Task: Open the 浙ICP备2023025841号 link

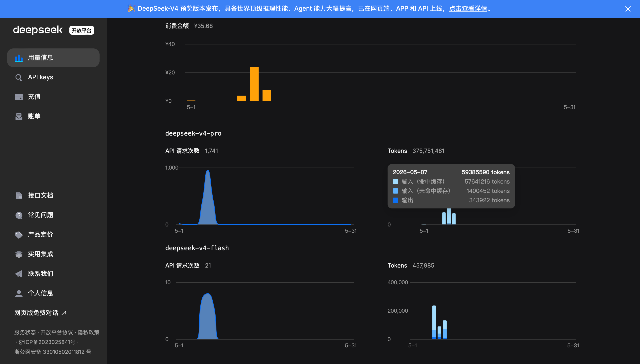Action: (47, 342)
